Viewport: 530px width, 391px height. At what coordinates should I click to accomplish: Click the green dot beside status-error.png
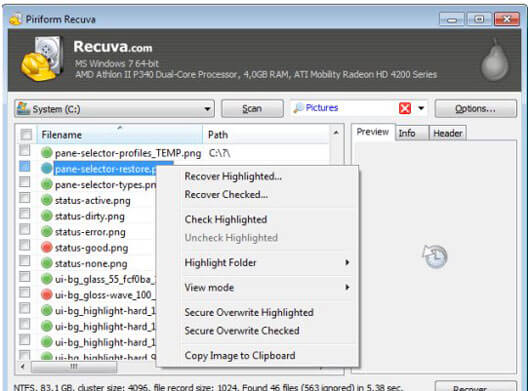47,231
